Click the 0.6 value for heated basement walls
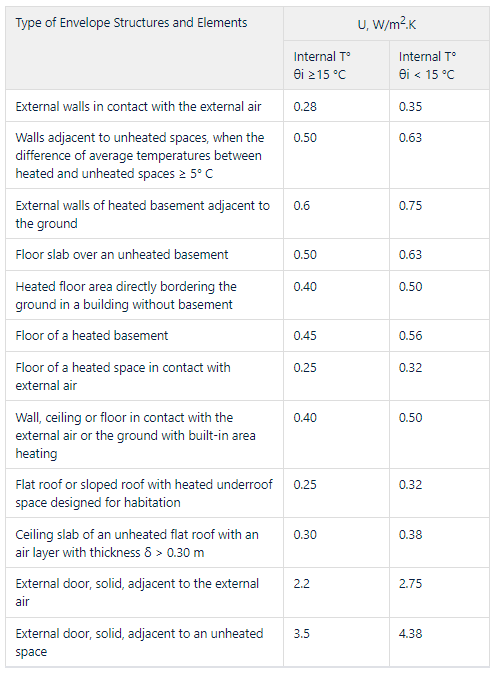 (301, 205)
